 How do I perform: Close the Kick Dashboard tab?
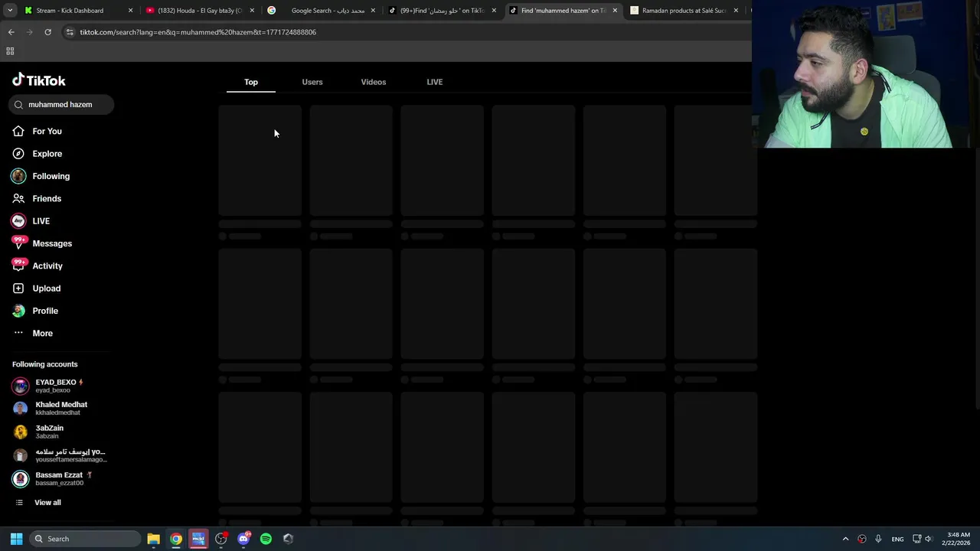pyautogui.click(x=130, y=11)
